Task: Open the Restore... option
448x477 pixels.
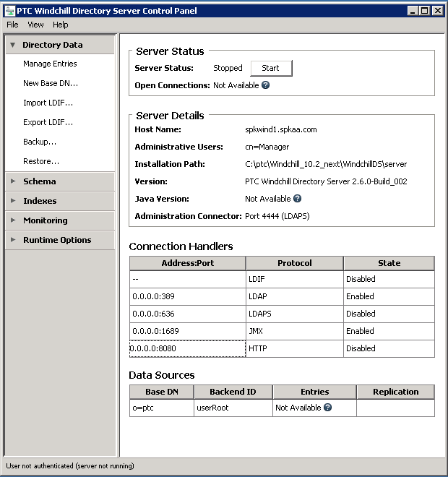Action: point(41,161)
